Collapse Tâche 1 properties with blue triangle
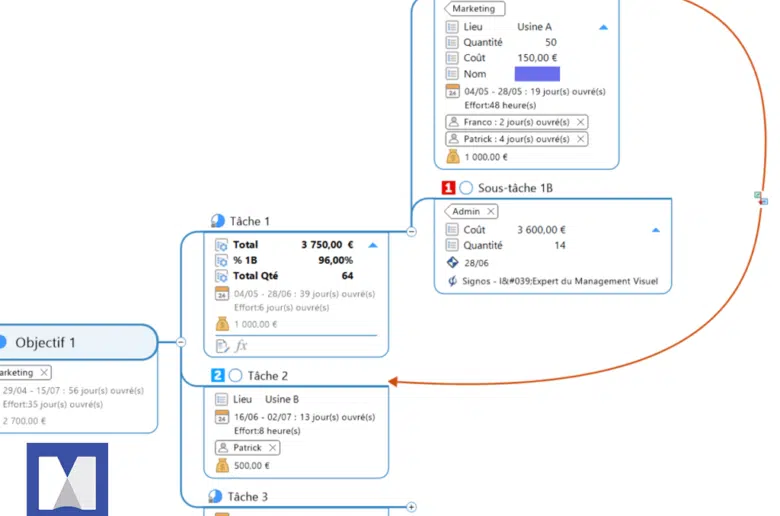 373,245
